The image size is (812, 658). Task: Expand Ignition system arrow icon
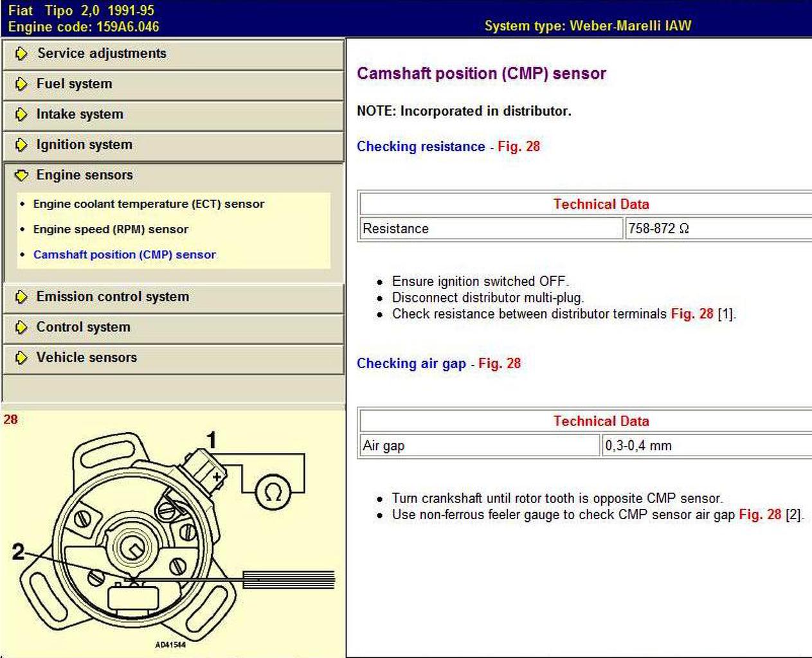[21, 145]
